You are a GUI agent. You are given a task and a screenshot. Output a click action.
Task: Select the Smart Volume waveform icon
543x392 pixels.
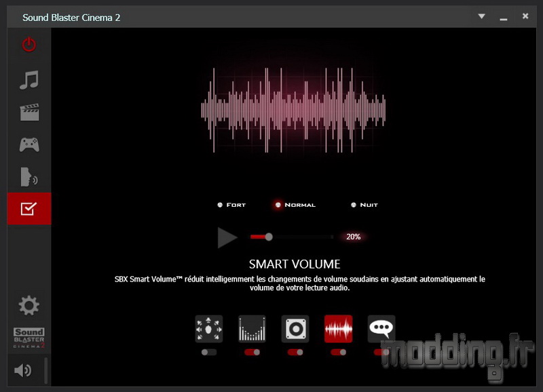[x=338, y=329]
